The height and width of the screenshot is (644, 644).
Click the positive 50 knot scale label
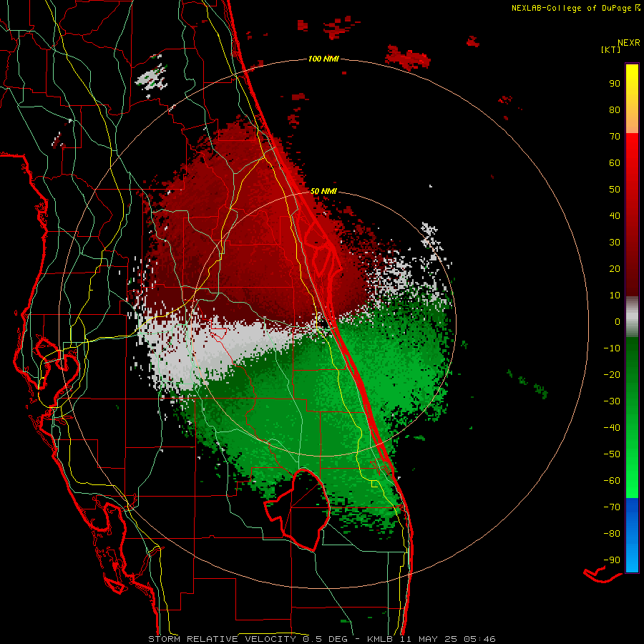(615, 190)
